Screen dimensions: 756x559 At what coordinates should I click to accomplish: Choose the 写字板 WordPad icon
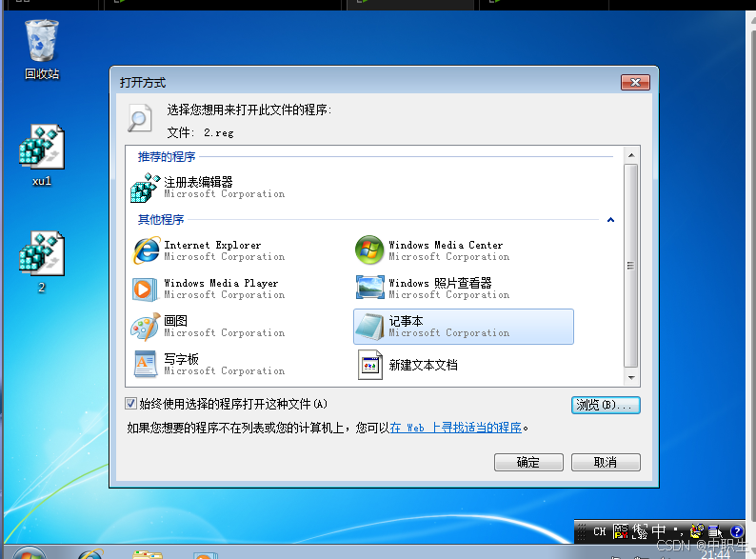click(145, 364)
